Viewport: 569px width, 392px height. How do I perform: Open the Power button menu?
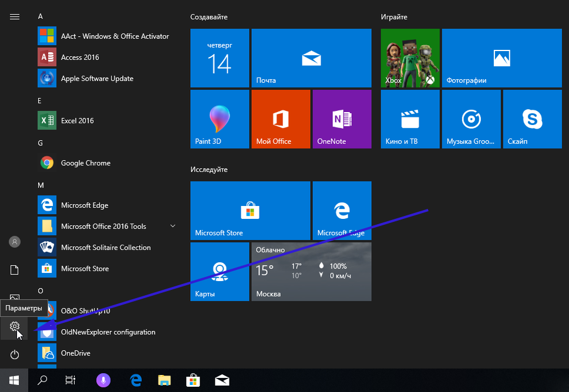(15, 354)
